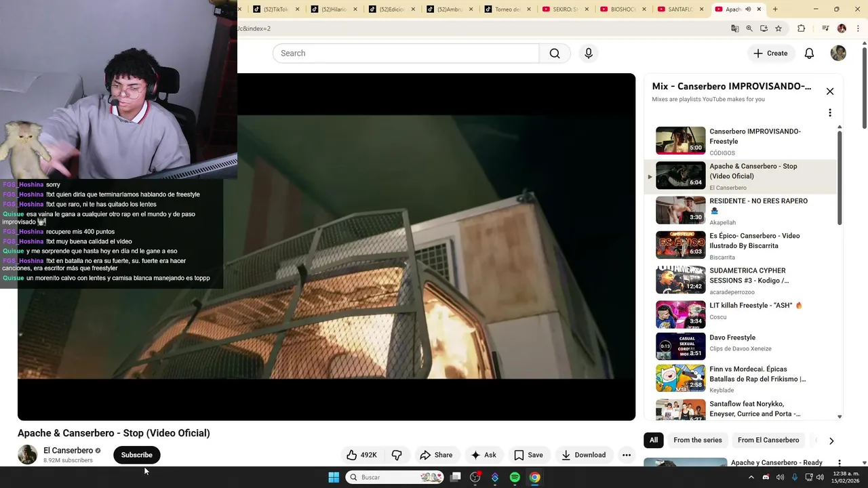
Task: Click the El Canserbero channel name
Action: point(68,451)
